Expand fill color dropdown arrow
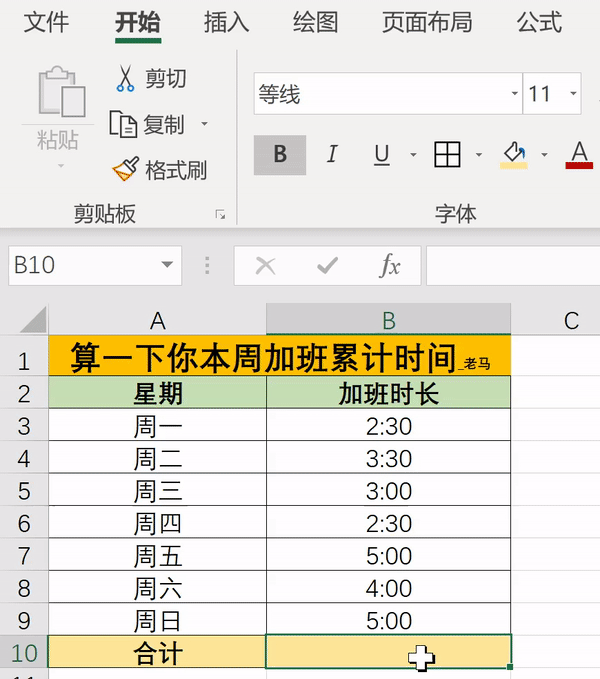 point(545,155)
